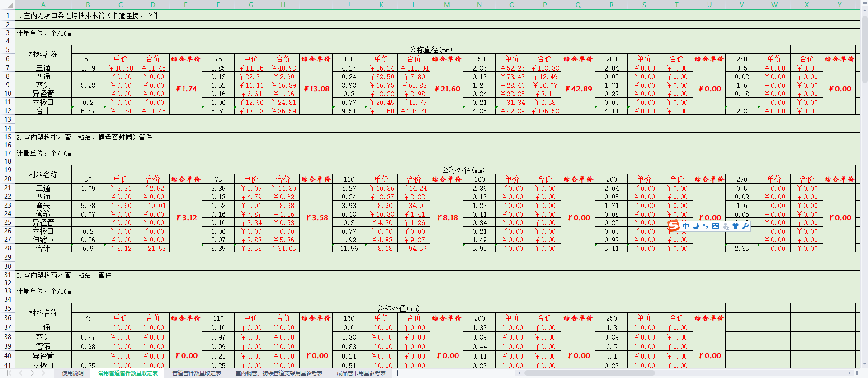This screenshot has height=378, width=868.
Task: Click the ￥3.12 综合单价 cell
Action: click(x=186, y=217)
